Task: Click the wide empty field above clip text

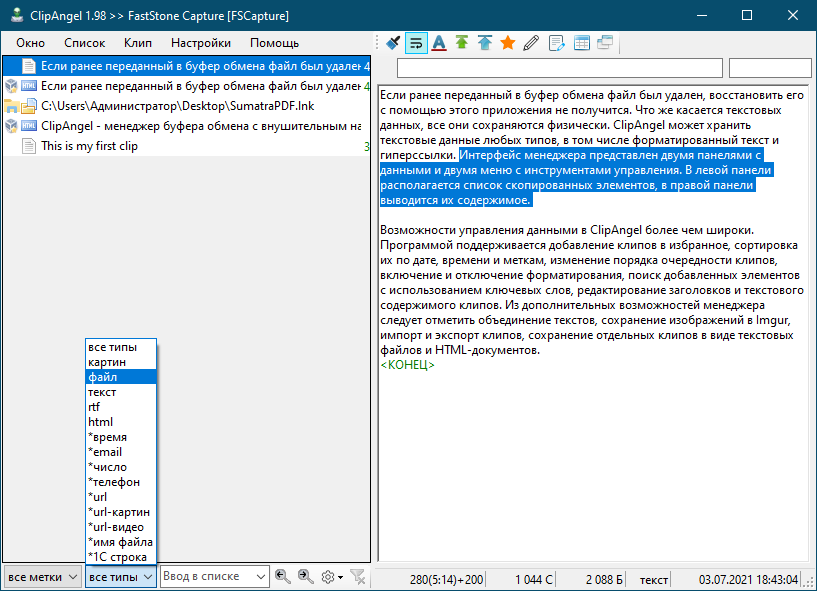Action: [x=560, y=68]
